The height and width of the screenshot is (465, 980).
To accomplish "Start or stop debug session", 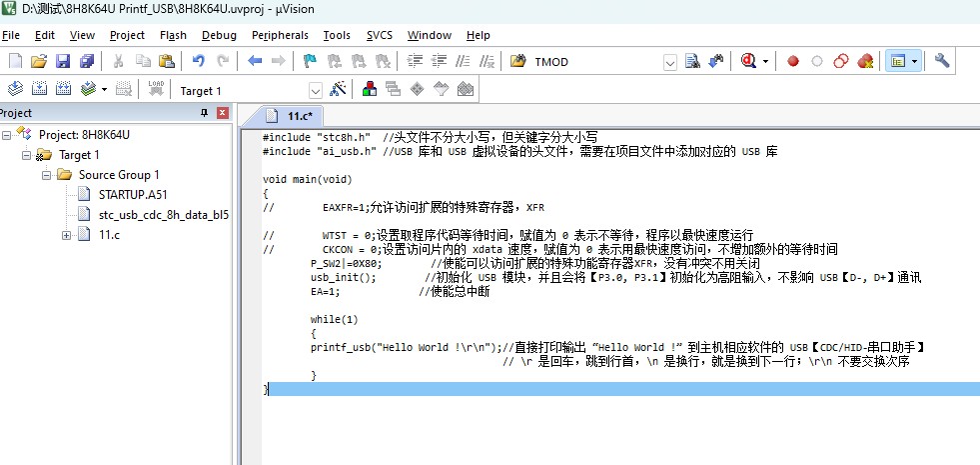I will point(748,61).
